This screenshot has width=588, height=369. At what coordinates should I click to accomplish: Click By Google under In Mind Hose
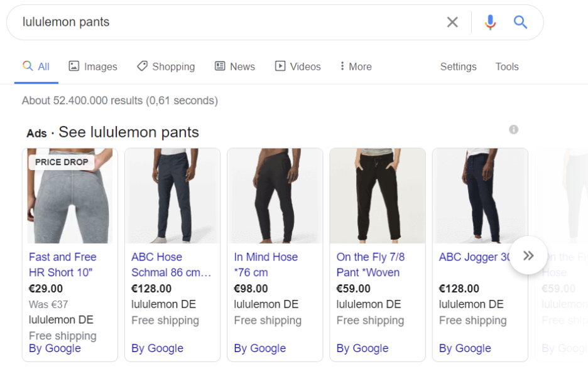coord(260,348)
